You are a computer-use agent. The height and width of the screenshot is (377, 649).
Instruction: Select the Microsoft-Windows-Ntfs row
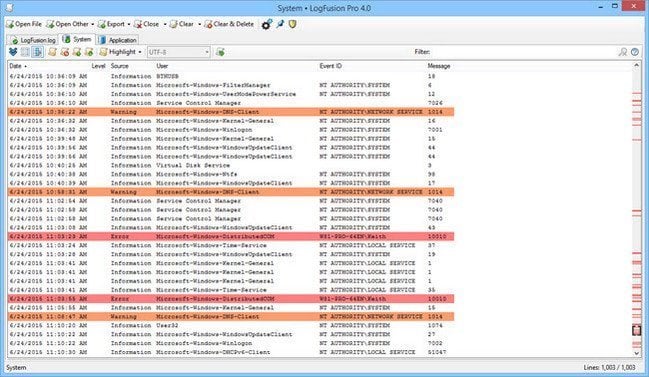pyautogui.click(x=231, y=174)
